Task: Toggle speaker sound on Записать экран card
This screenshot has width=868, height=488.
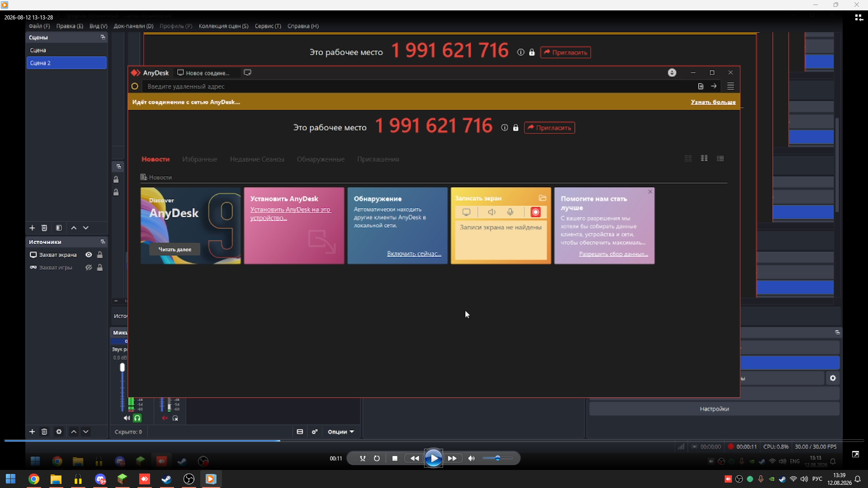Action: point(492,212)
